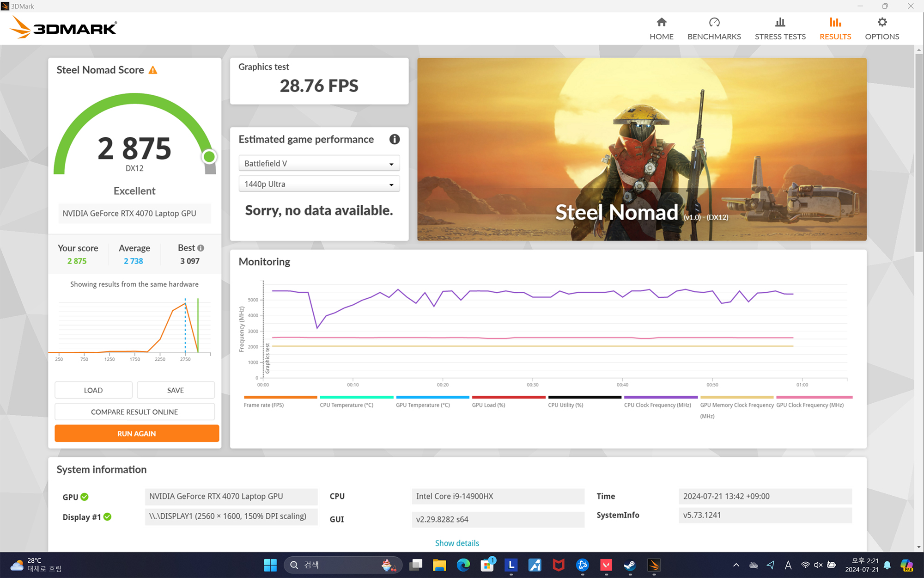
Task: Toggle GPU Temperature legend series
Action: pyautogui.click(x=422, y=405)
